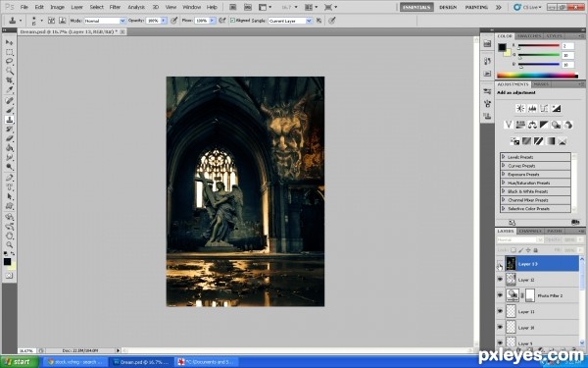
Task: Select the Zoom tool in toolbox
Action: (10, 245)
